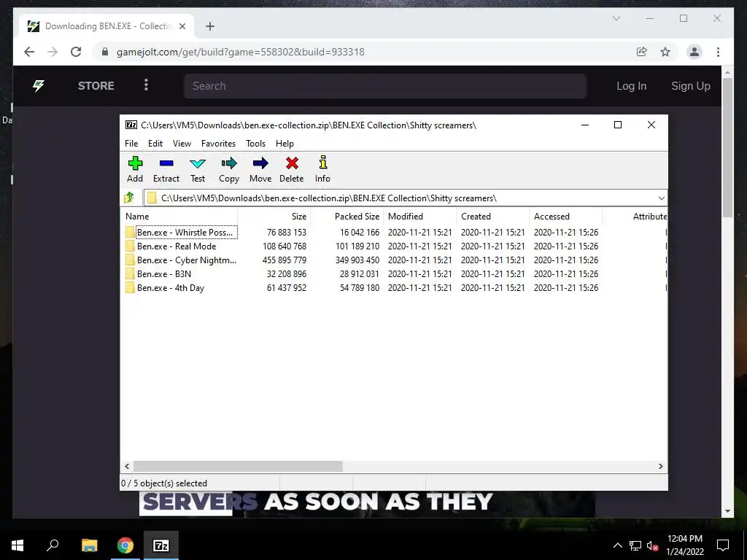Click Sign Up on Game Jolt
This screenshot has width=747, height=560.
691,86
